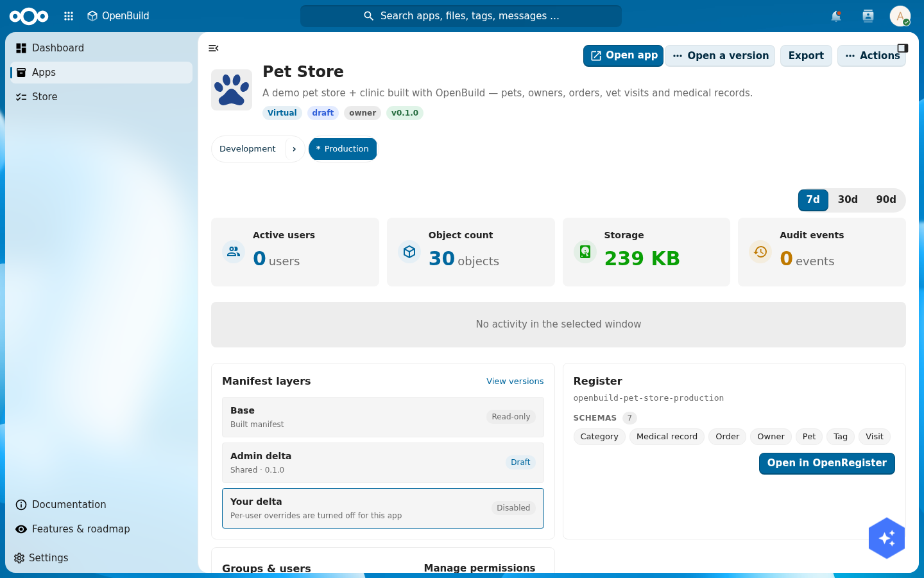924x578 pixels.
Task: Open Documentation from the sidebar
Action: pos(101,505)
